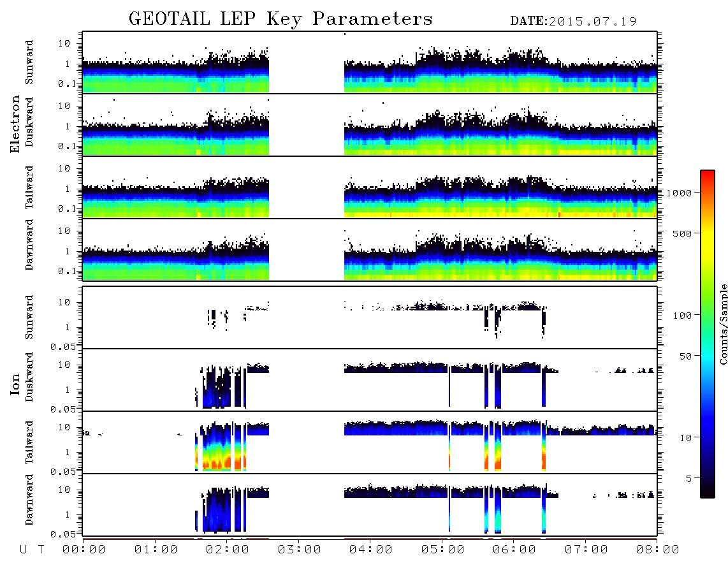
Task: Click the rainbow Counts/Sample color bar
Action: coord(708,334)
